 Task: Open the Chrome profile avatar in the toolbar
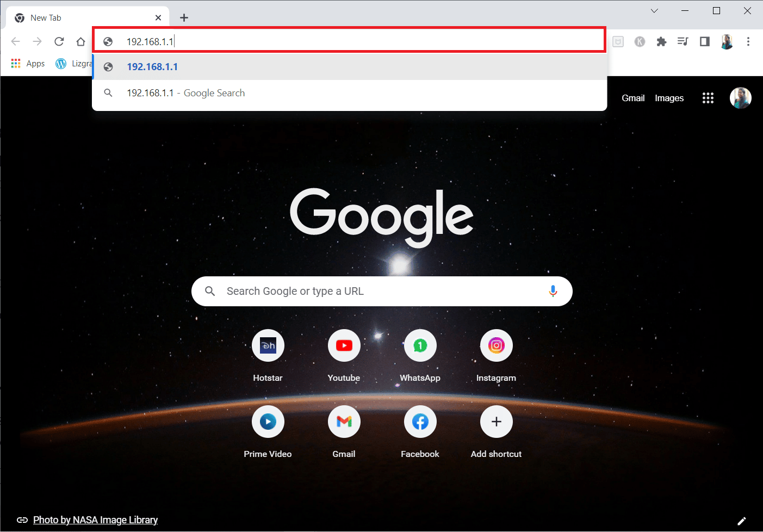coord(727,41)
